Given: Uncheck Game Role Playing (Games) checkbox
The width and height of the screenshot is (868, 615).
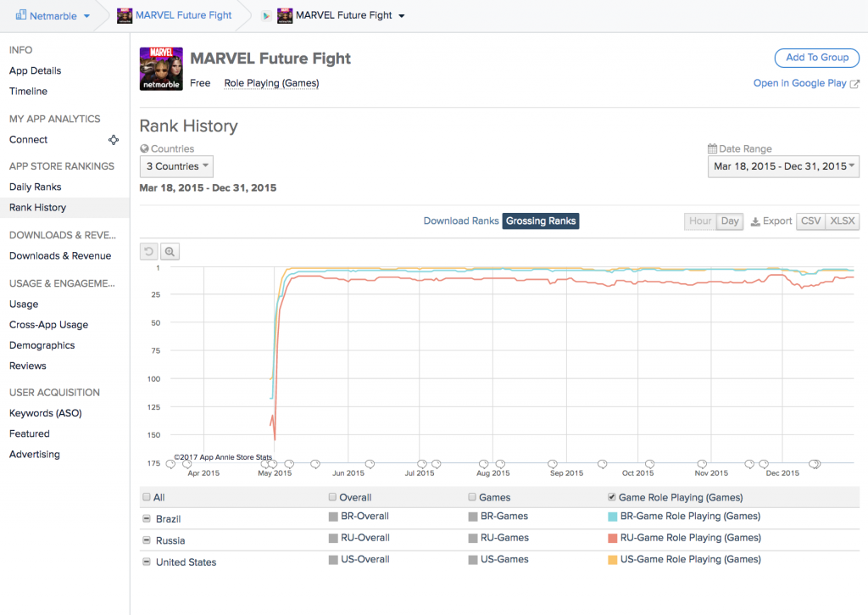Looking at the screenshot, I should pyautogui.click(x=612, y=497).
